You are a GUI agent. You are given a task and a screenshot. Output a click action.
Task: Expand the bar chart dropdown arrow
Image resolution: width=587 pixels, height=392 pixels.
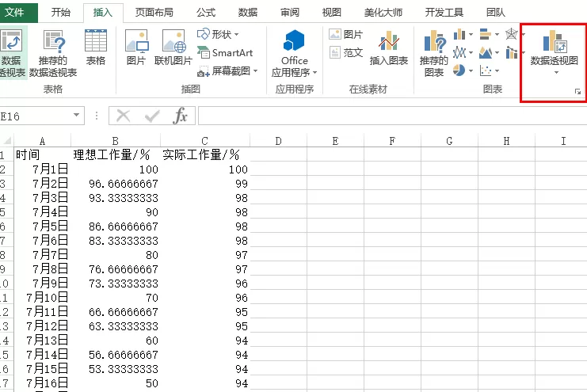pyautogui.click(x=497, y=35)
